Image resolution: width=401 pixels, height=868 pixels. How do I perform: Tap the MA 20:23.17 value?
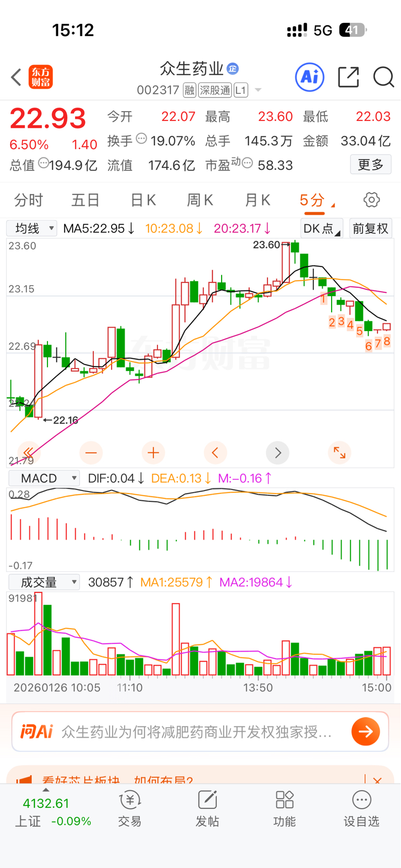tap(242, 228)
